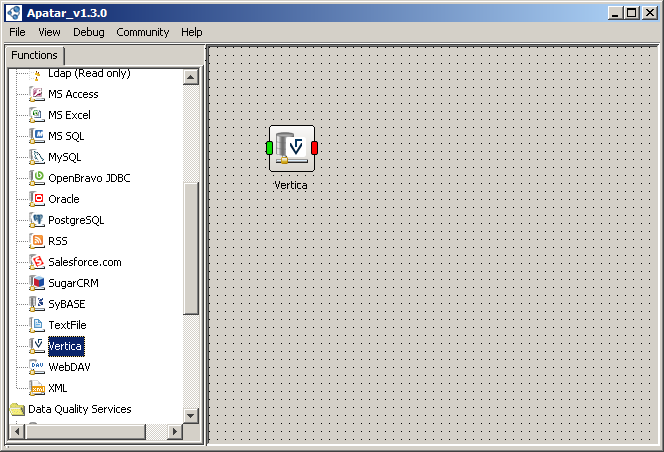The image size is (664, 452).
Task: Click the MS Excel connector icon
Action: click(x=37, y=115)
